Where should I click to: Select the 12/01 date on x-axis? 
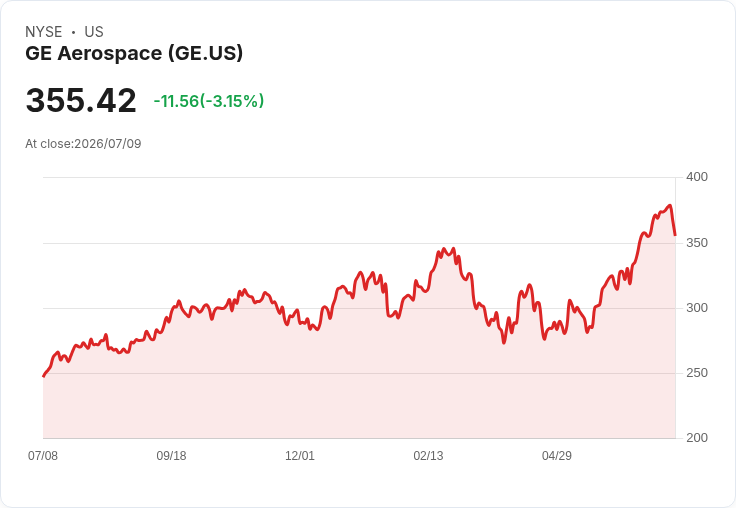point(299,455)
